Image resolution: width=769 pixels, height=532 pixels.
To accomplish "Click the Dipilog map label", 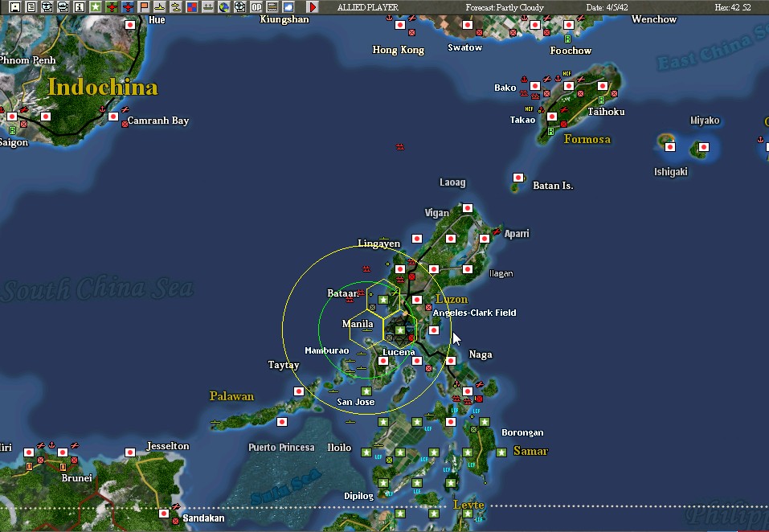I will pyautogui.click(x=358, y=496).
